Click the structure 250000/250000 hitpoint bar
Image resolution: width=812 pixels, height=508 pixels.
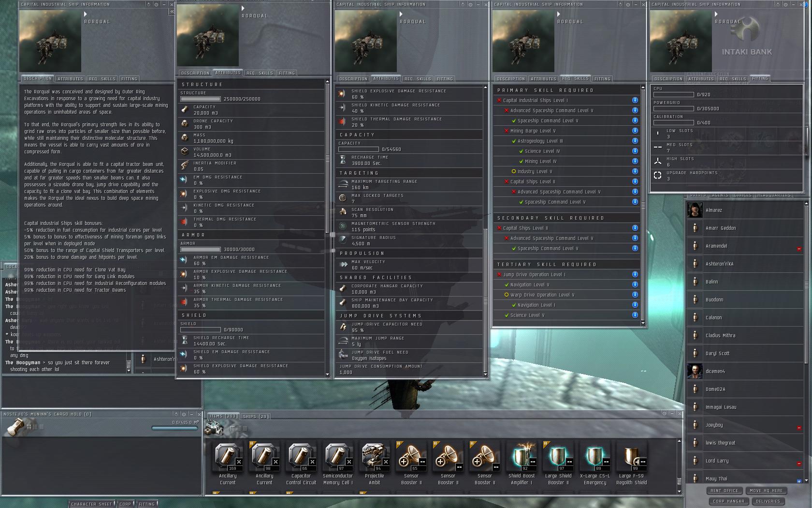pos(200,99)
